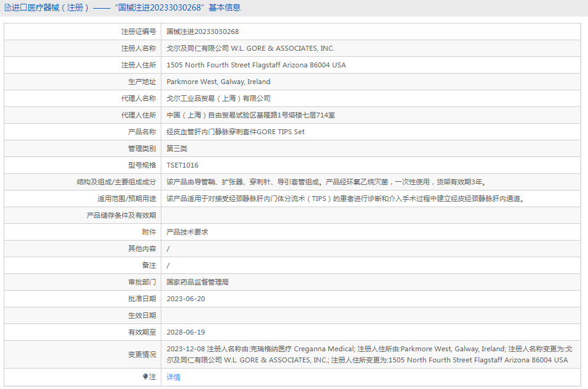Viewport: 588px width, 389px height.
Task: Click the 代理人住所 label
Action: pos(138,115)
